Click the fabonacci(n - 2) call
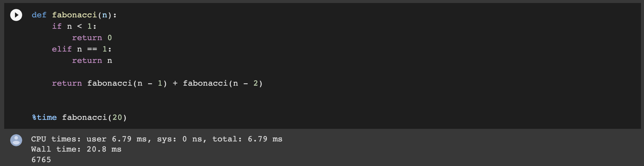Image resolution: width=644 pixels, height=166 pixels. [x=223, y=83]
